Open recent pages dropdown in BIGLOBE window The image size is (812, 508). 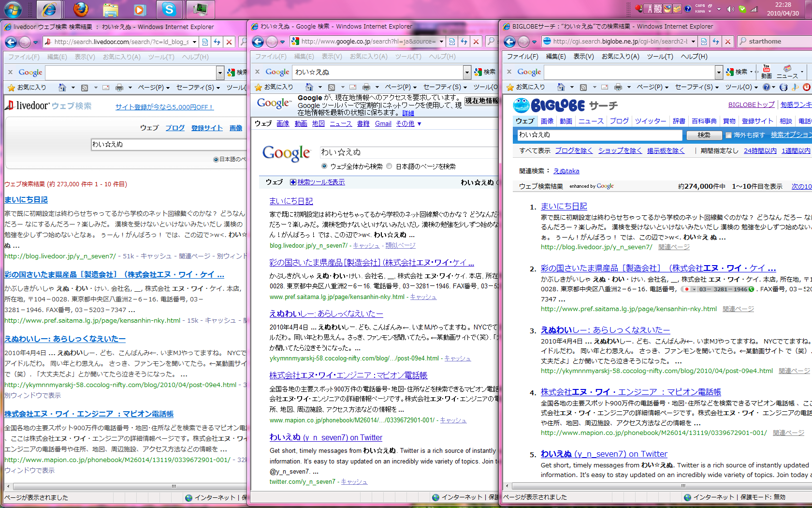tap(534, 42)
